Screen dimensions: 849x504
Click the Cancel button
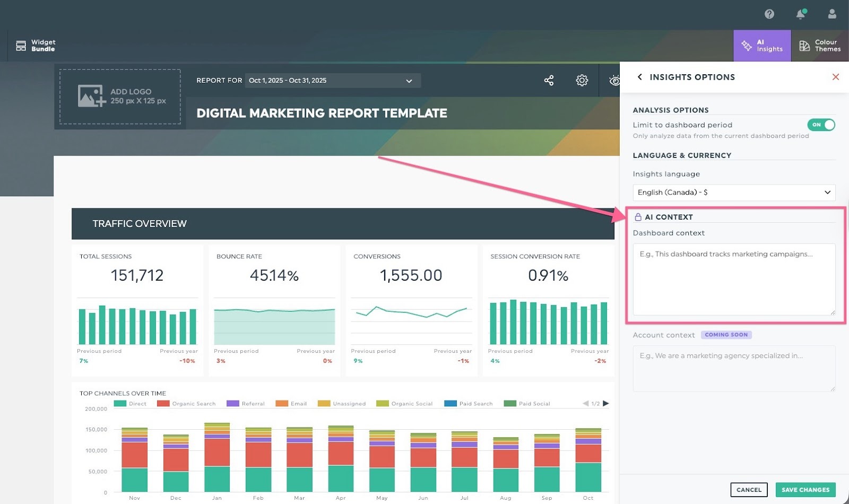point(749,490)
